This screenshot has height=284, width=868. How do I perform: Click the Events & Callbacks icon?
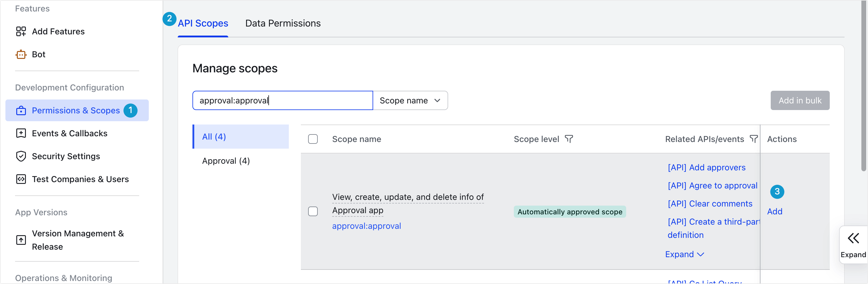pyautogui.click(x=21, y=133)
